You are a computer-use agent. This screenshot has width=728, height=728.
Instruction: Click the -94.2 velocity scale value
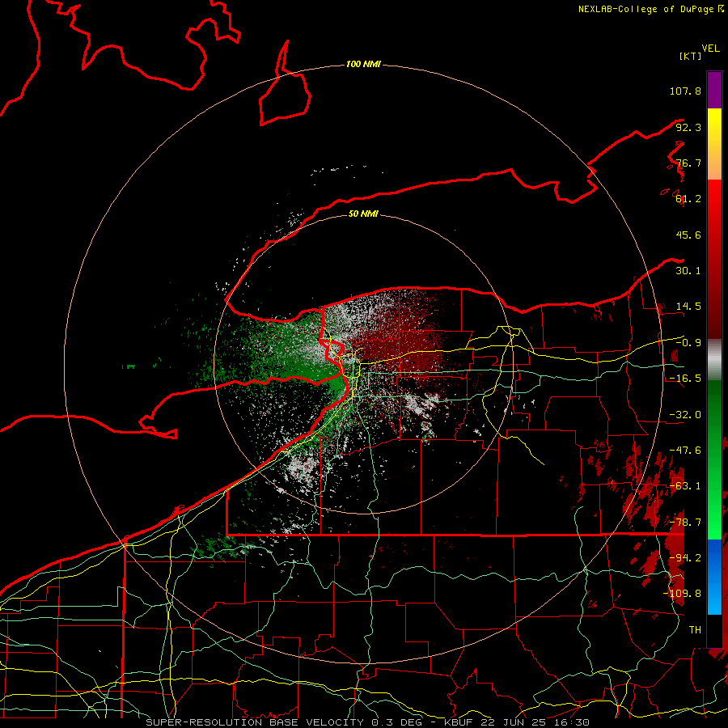(685, 558)
